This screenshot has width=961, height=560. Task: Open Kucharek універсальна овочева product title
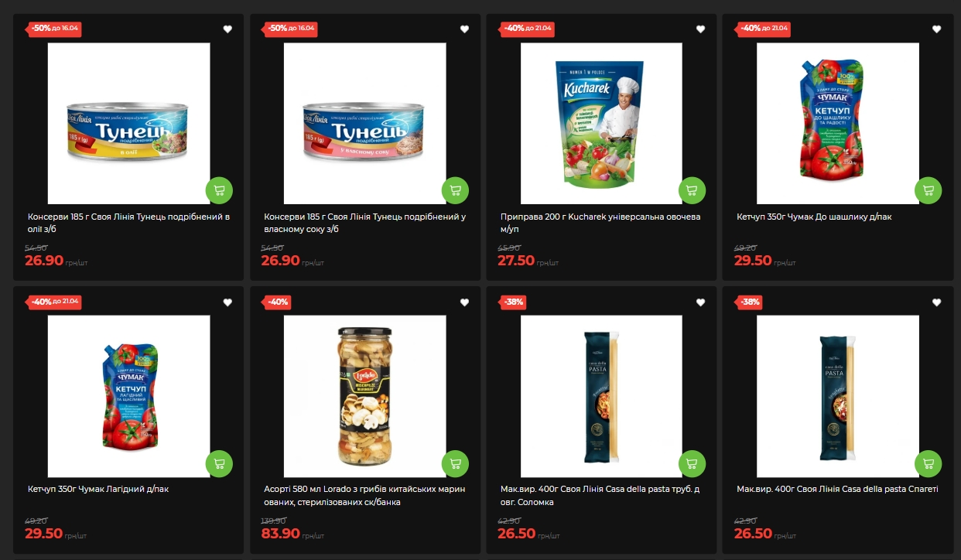(x=600, y=223)
